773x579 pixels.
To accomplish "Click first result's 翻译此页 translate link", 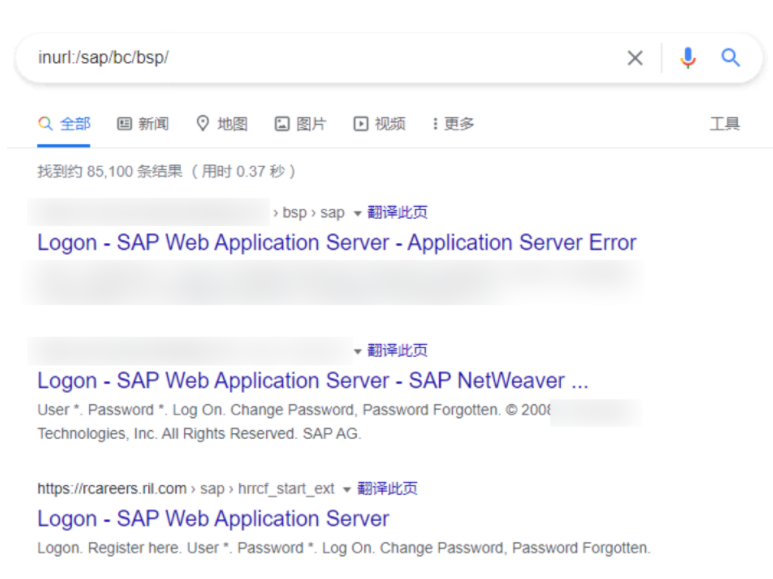I will [398, 212].
